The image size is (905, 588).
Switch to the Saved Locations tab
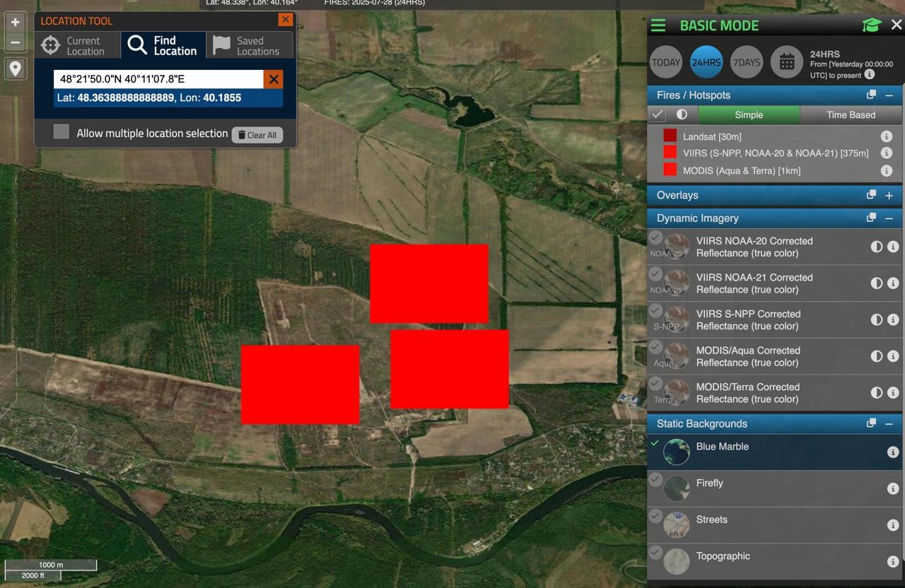point(249,46)
